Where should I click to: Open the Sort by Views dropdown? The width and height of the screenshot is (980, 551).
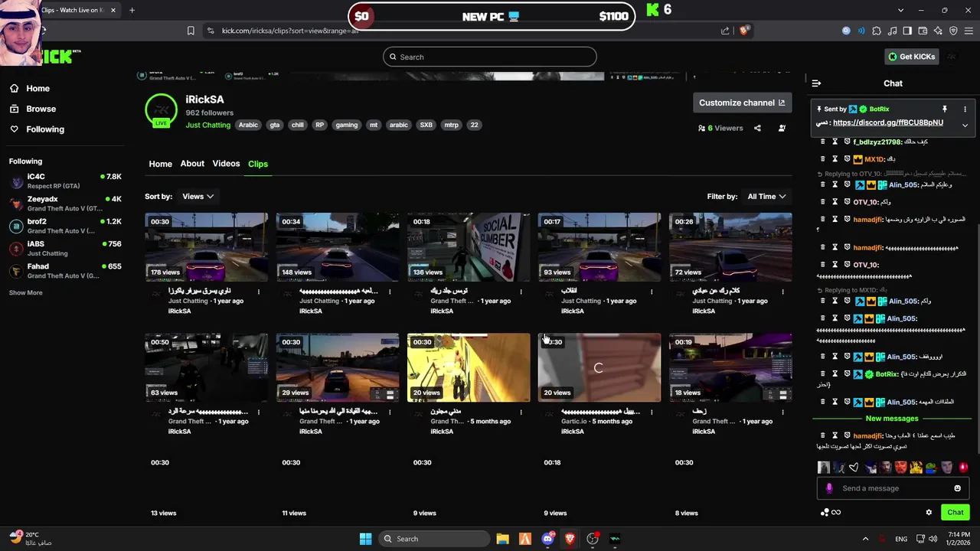(198, 197)
